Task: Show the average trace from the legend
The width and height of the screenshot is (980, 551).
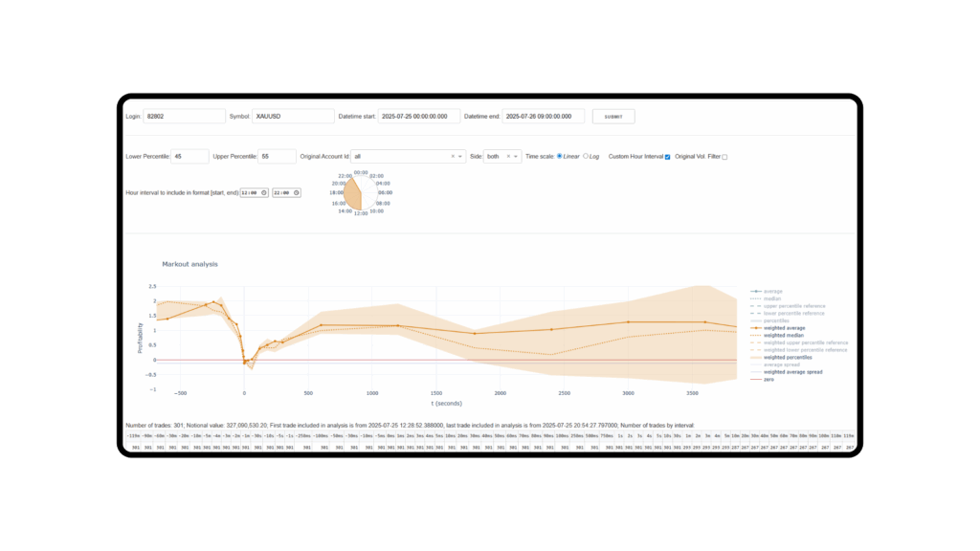Action: click(772, 291)
